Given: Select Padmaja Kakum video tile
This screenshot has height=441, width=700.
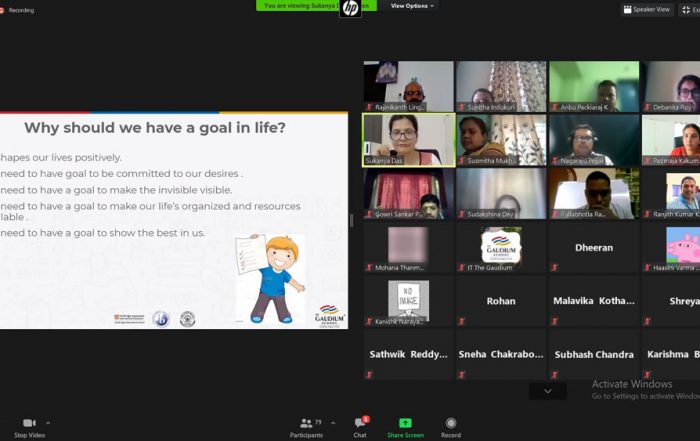Looking at the screenshot, I should 671,140.
